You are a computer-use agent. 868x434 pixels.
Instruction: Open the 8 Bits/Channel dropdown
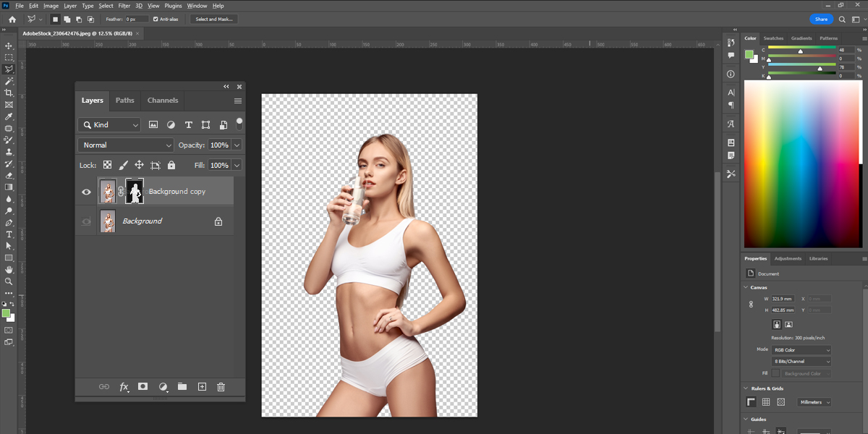coord(801,361)
